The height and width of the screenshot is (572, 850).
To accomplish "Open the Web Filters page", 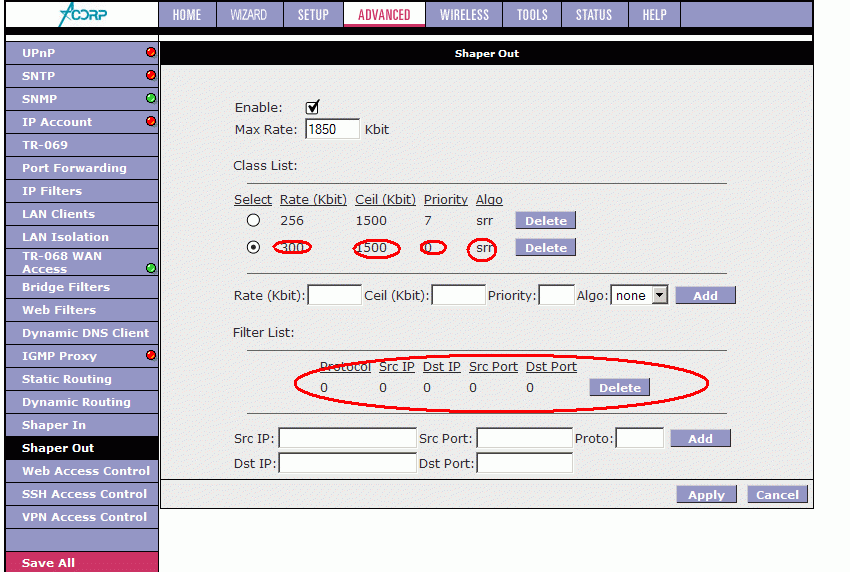I will tap(82, 310).
